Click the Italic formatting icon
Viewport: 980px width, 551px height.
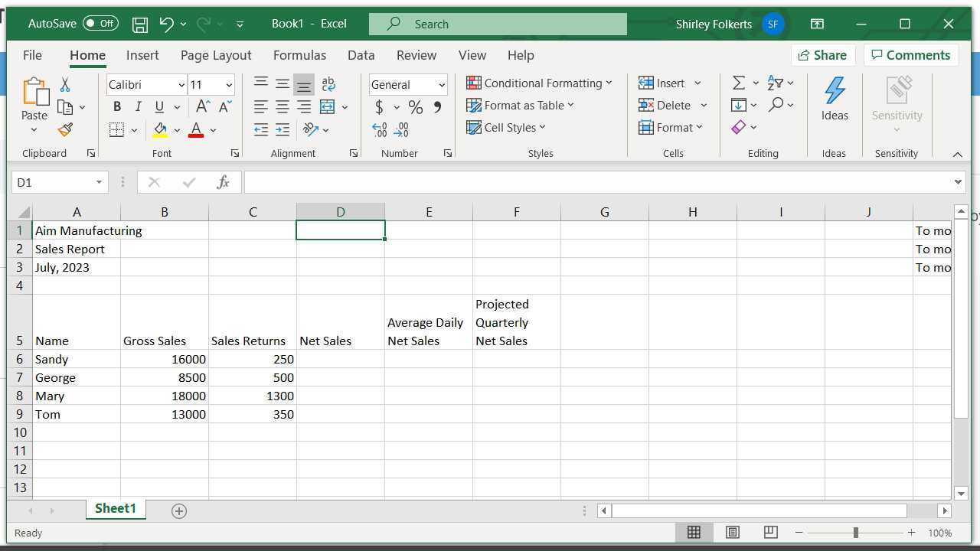[x=138, y=106]
